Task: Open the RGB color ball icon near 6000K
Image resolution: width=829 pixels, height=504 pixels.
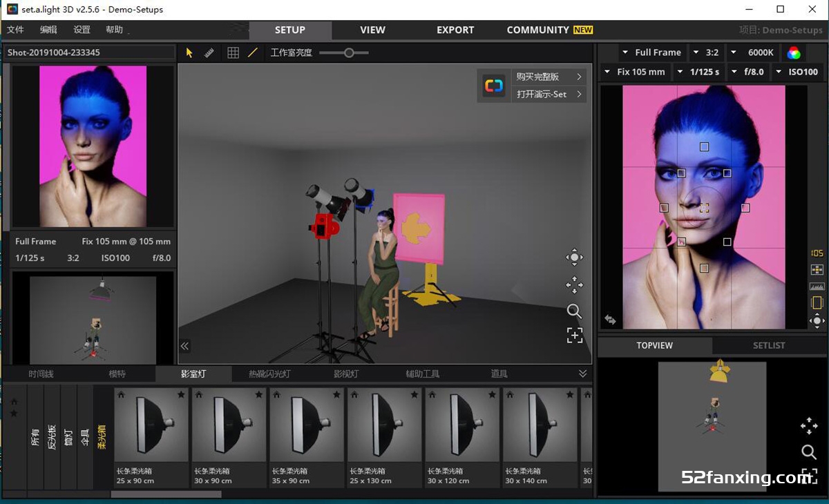Action: tap(793, 52)
